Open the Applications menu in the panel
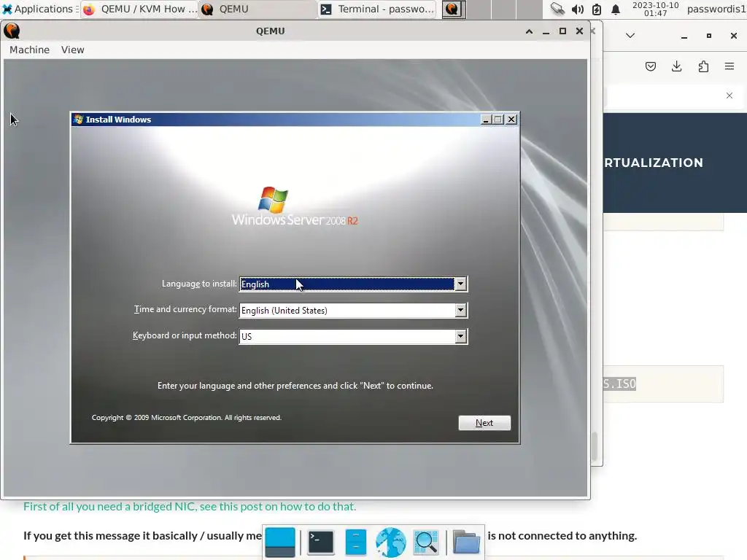This screenshot has height=560, width=747. (x=39, y=9)
